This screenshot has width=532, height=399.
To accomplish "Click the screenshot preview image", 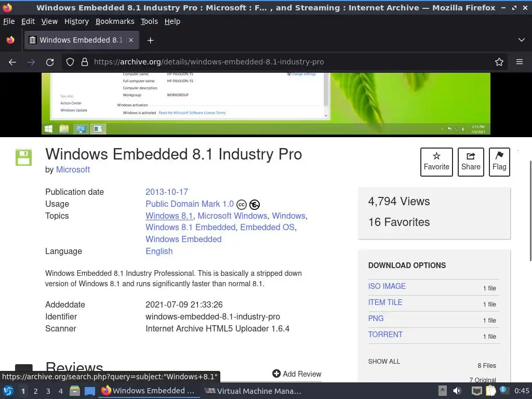I will pos(266,103).
